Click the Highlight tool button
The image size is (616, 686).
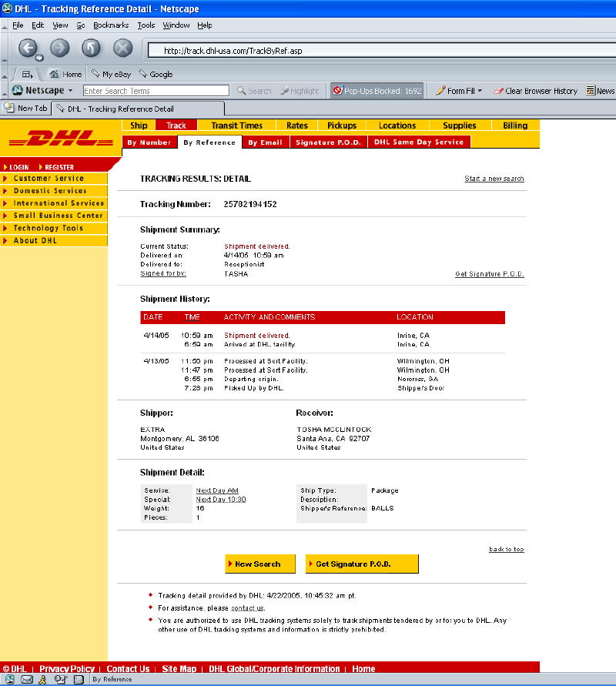(x=300, y=91)
